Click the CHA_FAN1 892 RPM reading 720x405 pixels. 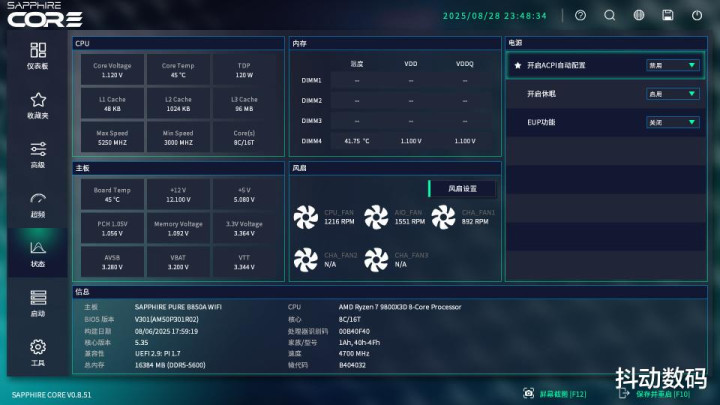(x=475, y=221)
